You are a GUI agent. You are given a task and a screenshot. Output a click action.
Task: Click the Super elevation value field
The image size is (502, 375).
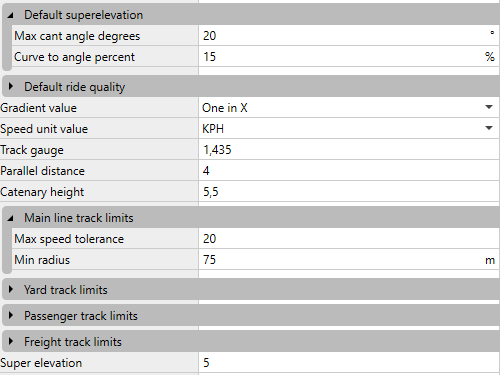(349, 363)
